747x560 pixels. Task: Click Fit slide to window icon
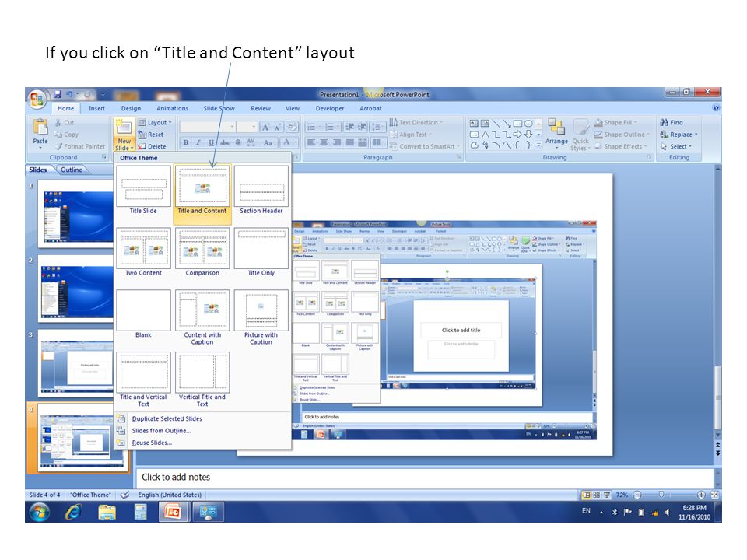(714, 495)
